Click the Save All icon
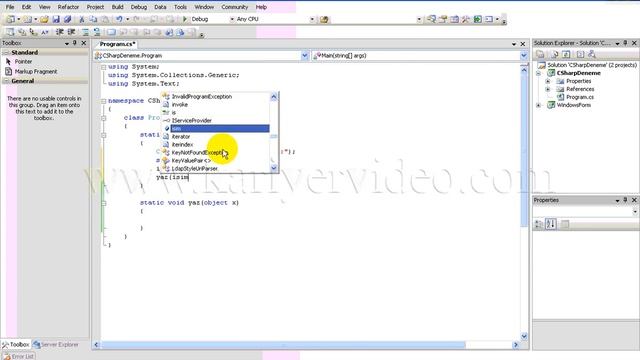This screenshot has height=360, width=640. (x=67, y=19)
